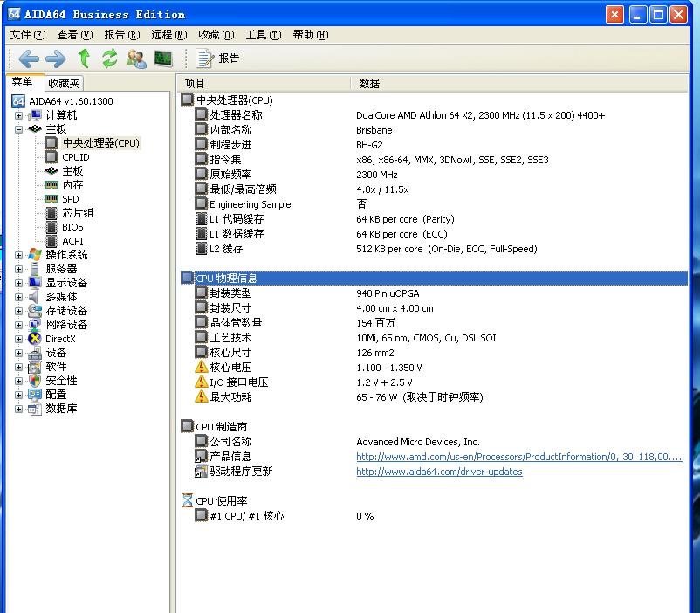
Task: Select 中央处理器(CPU) in the tree
Action: point(101,143)
